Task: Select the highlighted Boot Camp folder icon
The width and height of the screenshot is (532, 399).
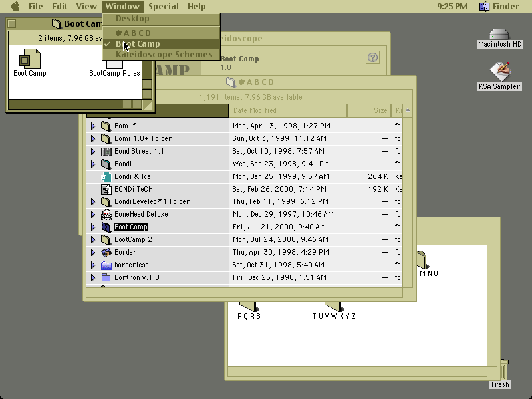Action: 106,227
